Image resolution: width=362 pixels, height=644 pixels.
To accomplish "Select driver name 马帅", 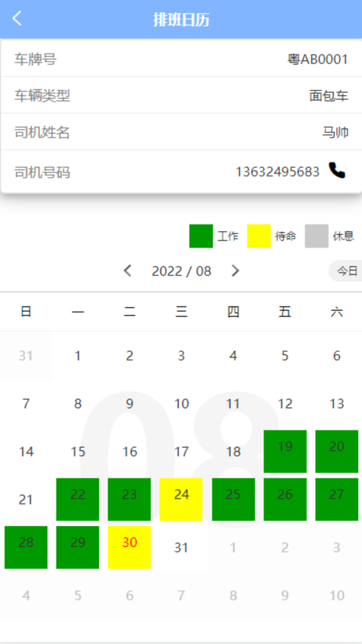I will tap(336, 133).
